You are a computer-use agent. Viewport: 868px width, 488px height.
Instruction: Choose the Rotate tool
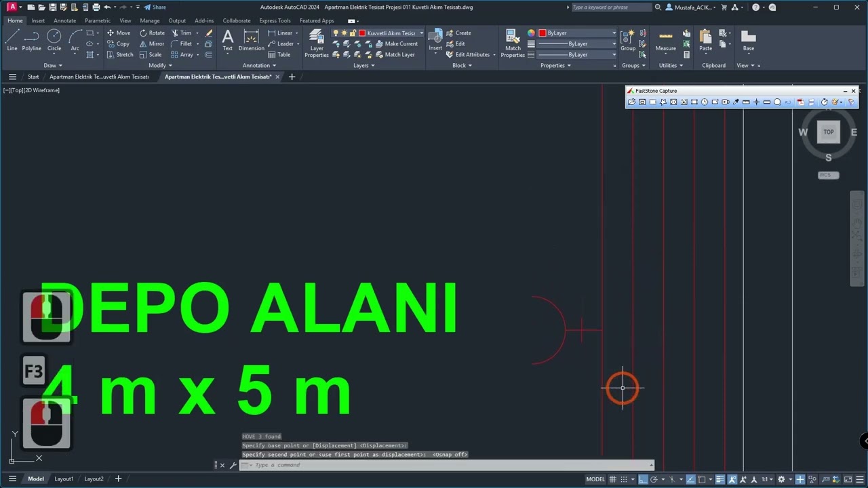click(x=152, y=33)
